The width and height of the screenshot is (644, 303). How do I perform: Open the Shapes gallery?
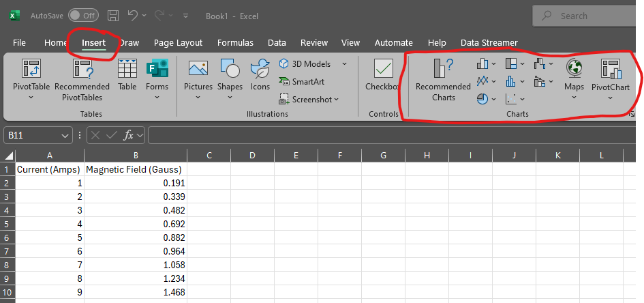230,70
